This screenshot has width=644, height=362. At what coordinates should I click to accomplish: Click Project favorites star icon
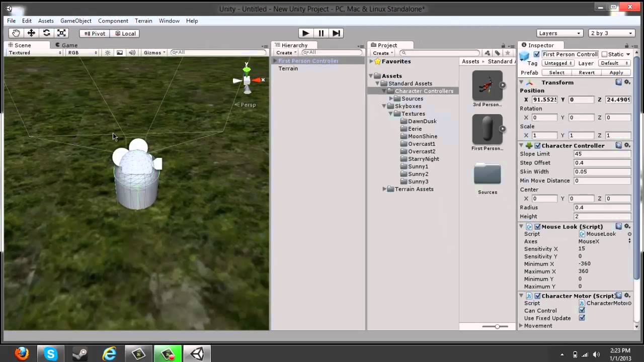(507, 53)
